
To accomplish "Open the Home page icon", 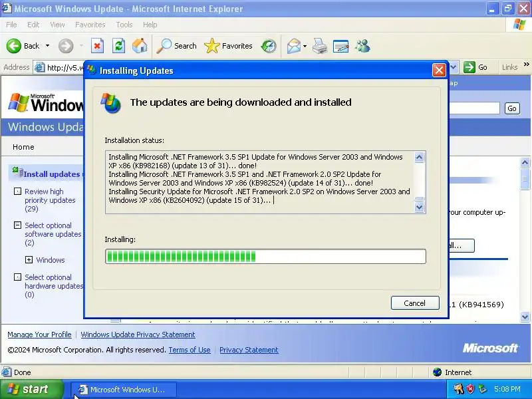I will pos(140,46).
